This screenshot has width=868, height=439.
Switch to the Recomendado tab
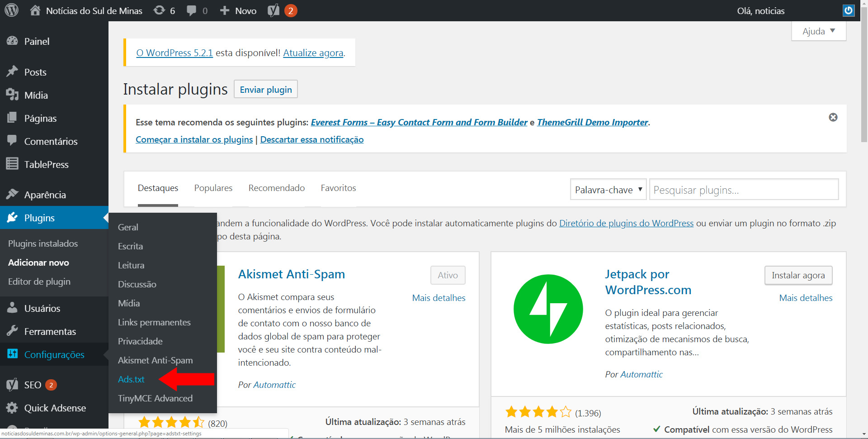coord(277,188)
